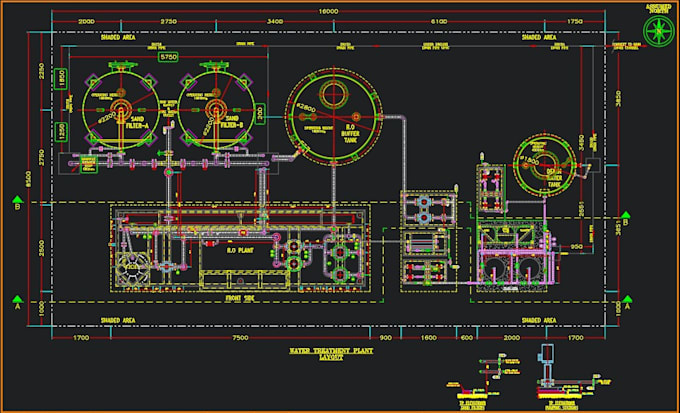This screenshot has width=680, height=413.
Task: Click the boxed 200 dimension text
Action: [260, 114]
